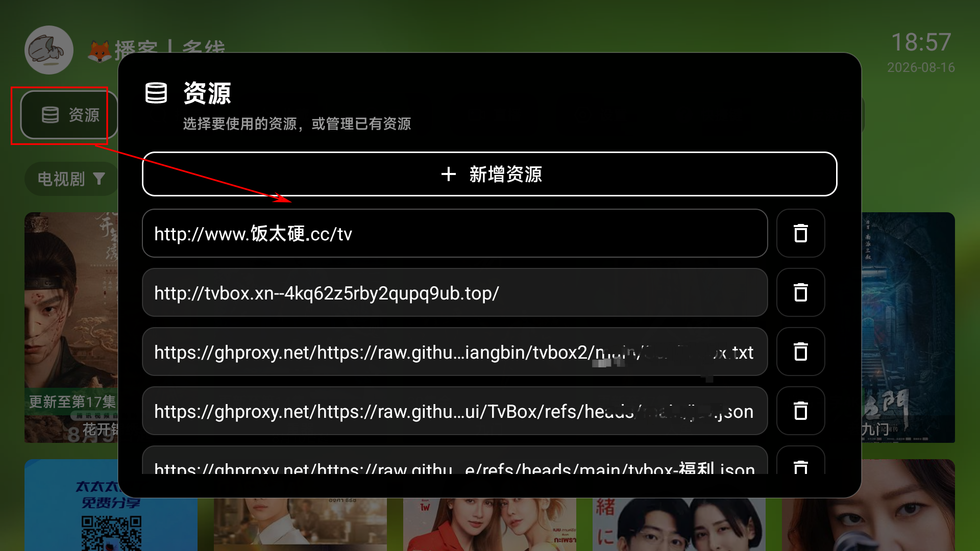Delete the 饭太硬.cc/tv source

click(x=800, y=233)
